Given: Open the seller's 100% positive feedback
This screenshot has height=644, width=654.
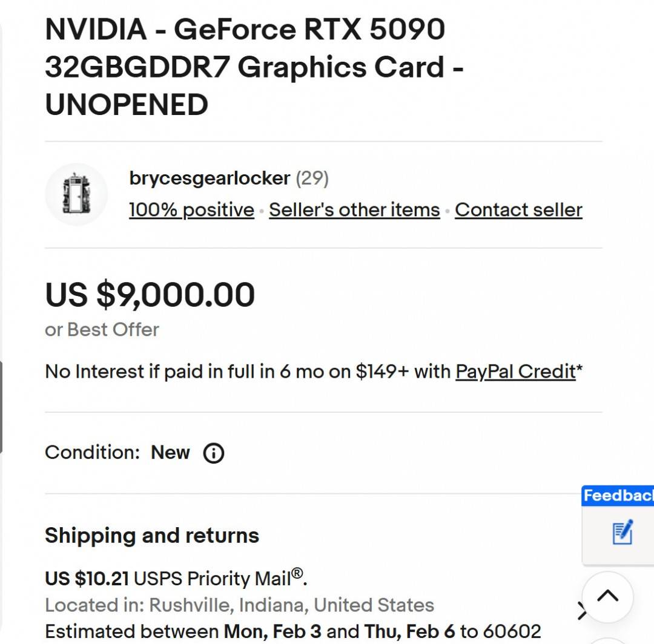Looking at the screenshot, I should point(191,210).
